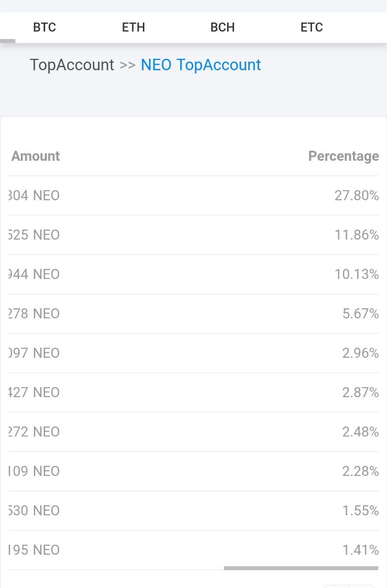
Task: Select the row with 1.41% share
Action: coord(193,550)
